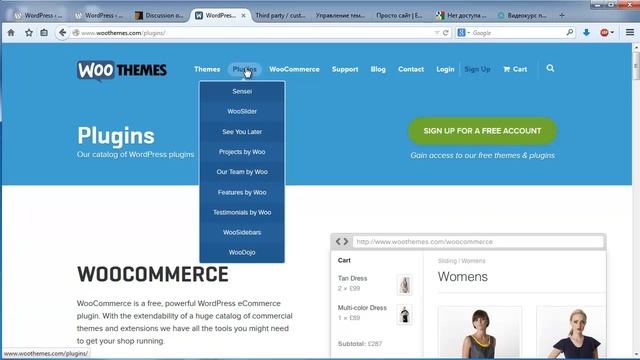Viewport: 640px width, 360px height.
Task: Select Sensei from Plugins dropdown
Action: [242, 91]
